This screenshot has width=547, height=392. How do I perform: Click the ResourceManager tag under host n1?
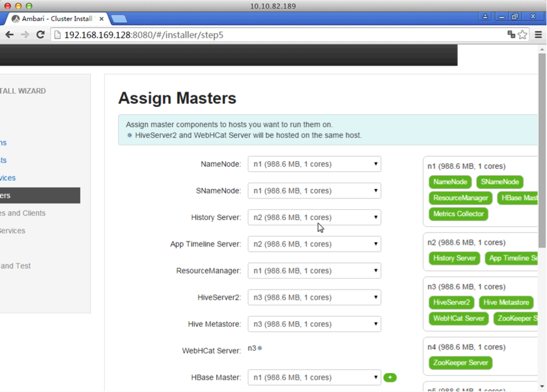pyautogui.click(x=460, y=198)
